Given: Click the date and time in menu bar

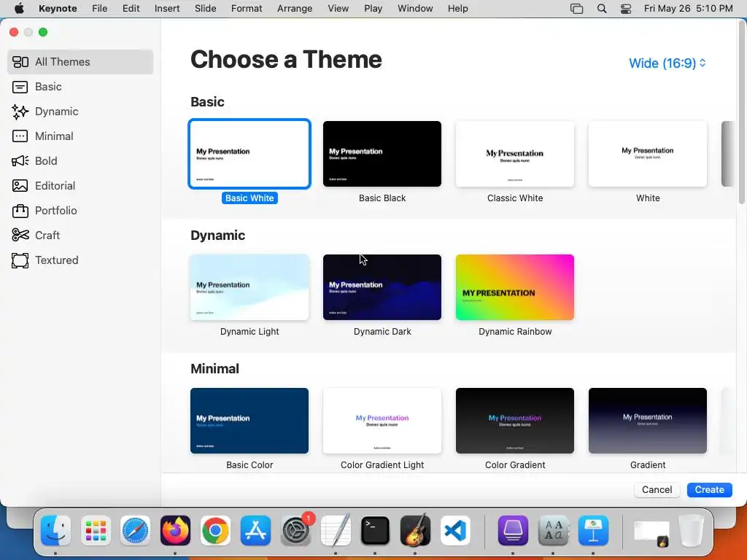Looking at the screenshot, I should coord(688,9).
